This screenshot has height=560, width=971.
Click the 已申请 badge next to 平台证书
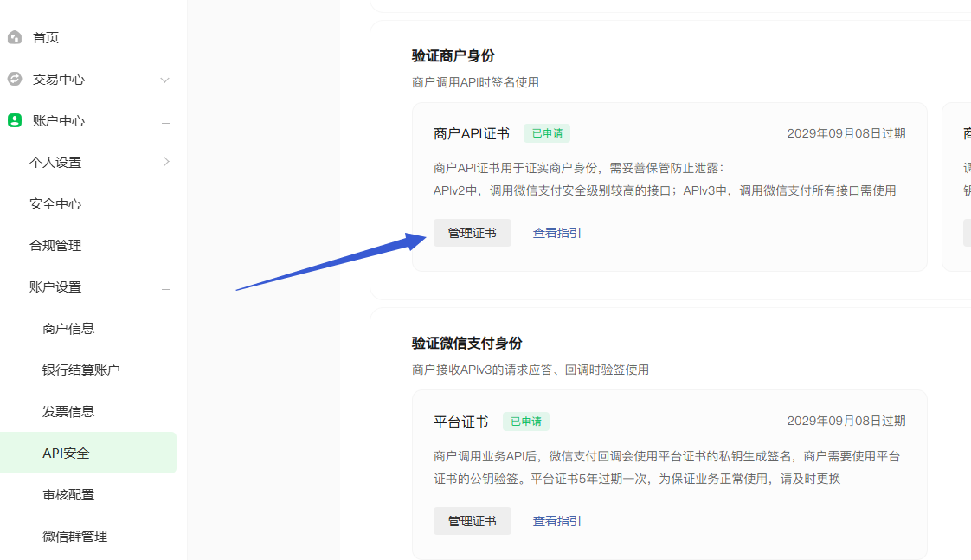pos(526,422)
